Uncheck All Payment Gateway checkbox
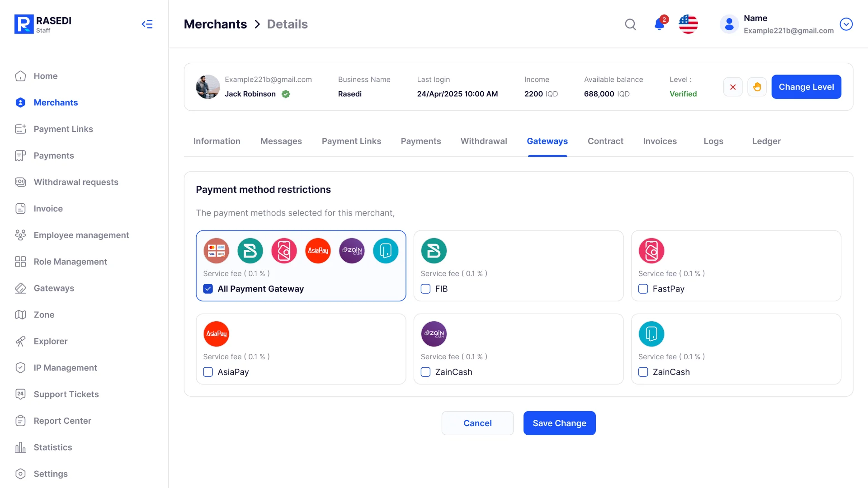 [208, 289]
